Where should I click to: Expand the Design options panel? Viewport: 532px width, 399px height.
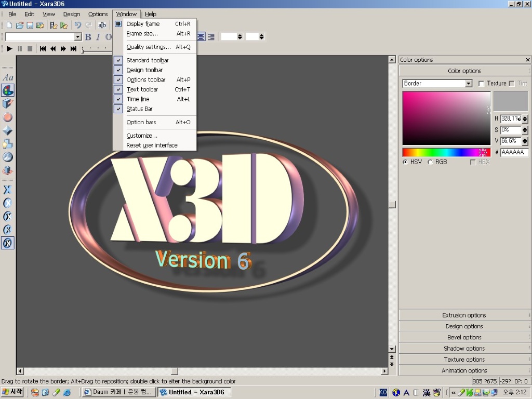pos(464,326)
